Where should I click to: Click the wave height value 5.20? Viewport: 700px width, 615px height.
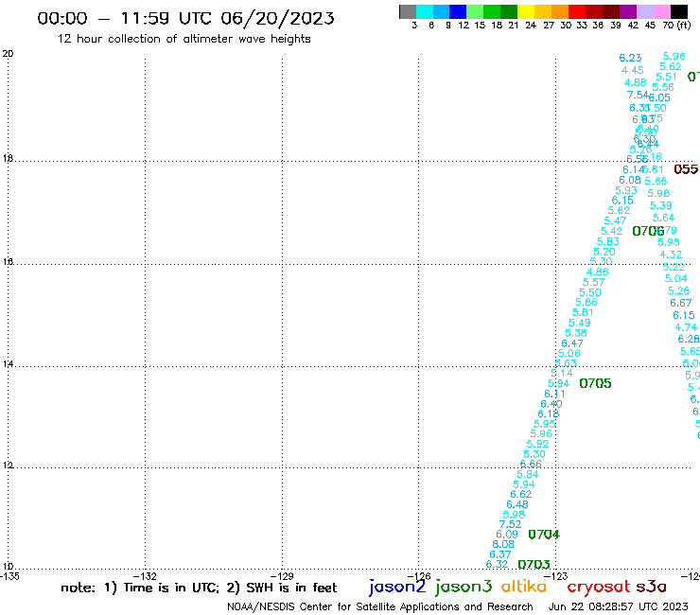(x=604, y=252)
